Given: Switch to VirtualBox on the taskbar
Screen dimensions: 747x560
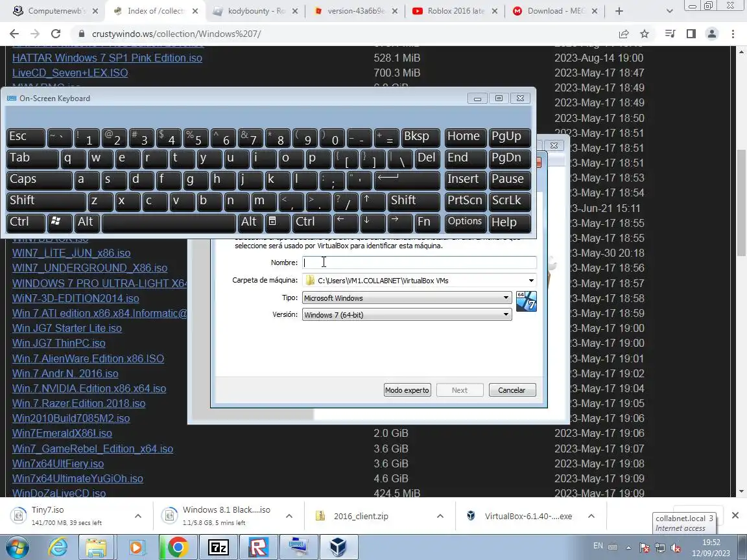Looking at the screenshot, I should coord(338,547).
